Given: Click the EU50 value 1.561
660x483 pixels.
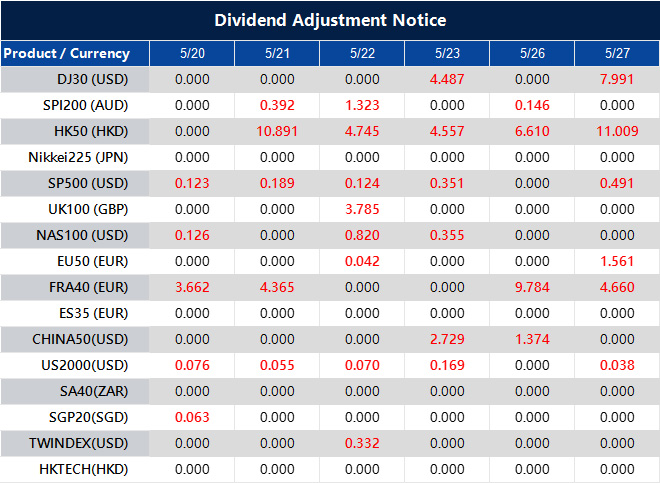Looking at the screenshot, I should tap(617, 261).
